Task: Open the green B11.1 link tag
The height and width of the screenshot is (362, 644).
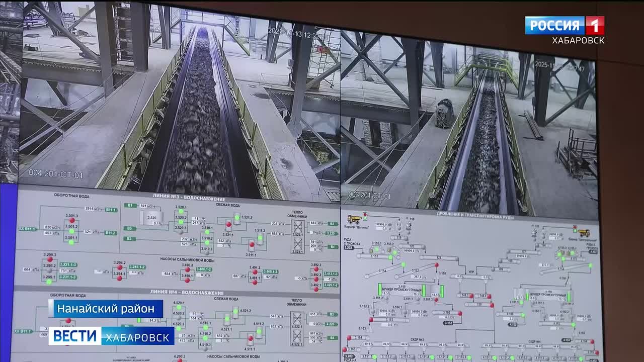Action: click(x=111, y=209)
